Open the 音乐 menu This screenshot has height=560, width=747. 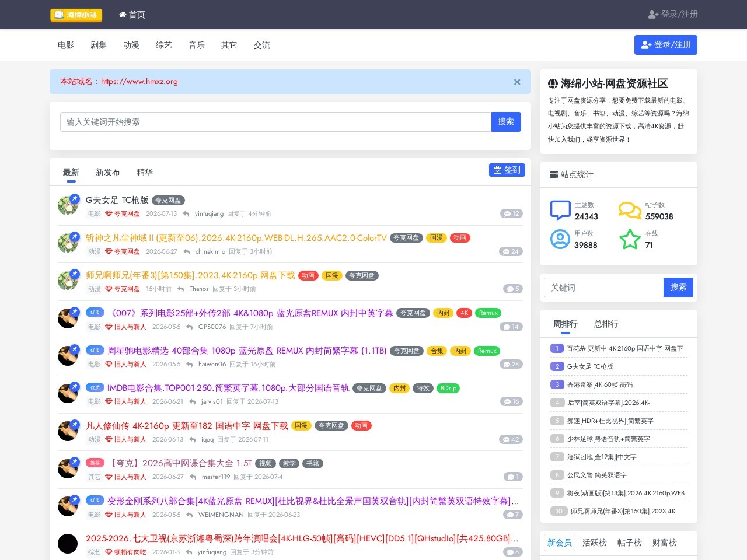[197, 45]
